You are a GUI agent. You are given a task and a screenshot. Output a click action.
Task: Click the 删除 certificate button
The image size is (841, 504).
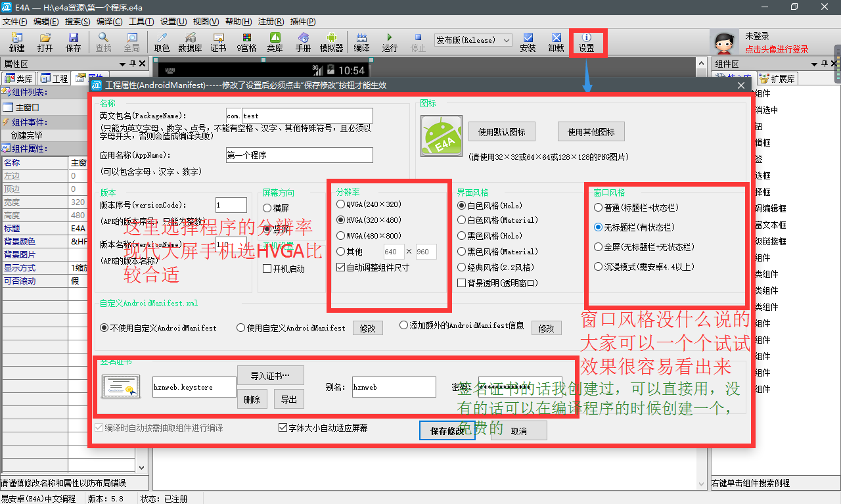pos(252,400)
